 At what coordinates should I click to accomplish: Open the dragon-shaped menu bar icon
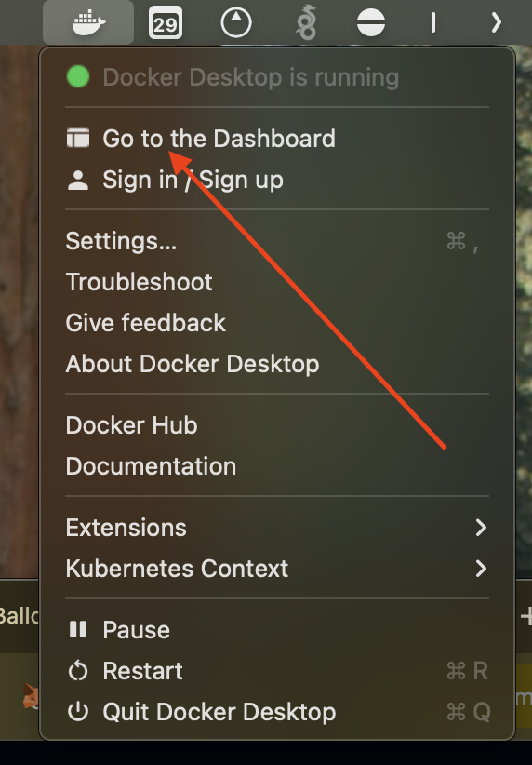click(x=306, y=22)
